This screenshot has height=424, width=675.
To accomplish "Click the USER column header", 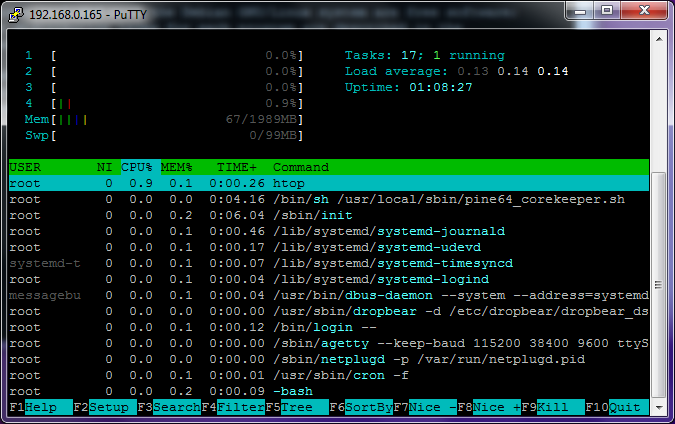I will click(x=26, y=167).
